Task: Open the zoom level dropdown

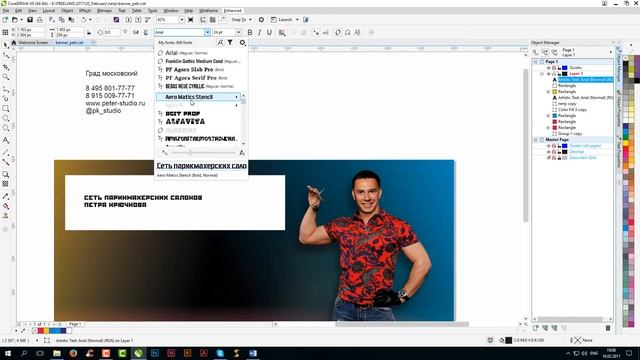Action: pos(182,20)
